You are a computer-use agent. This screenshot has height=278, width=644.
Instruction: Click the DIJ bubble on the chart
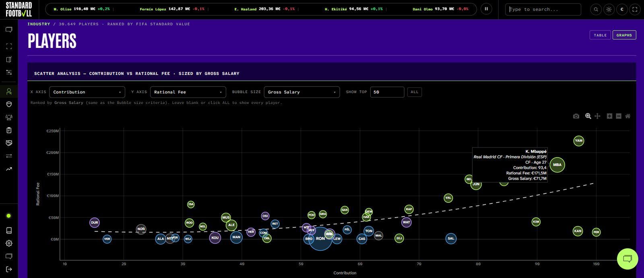[x=399, y=238]
